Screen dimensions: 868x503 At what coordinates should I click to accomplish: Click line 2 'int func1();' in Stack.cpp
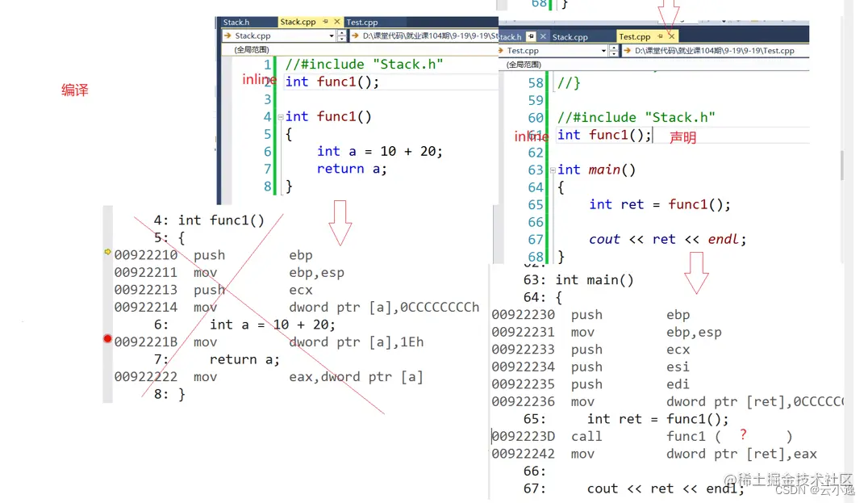click(x=332, y=82)
